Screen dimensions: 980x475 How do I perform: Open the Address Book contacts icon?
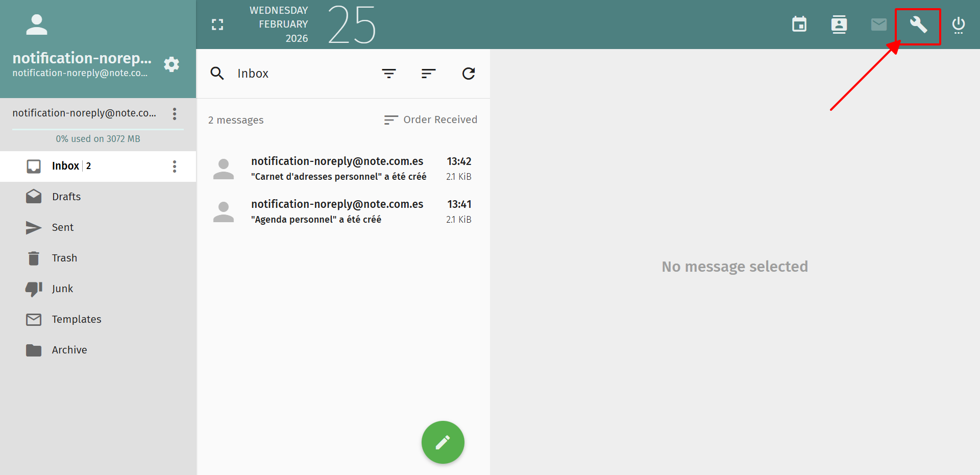click(x=839, y=24)
